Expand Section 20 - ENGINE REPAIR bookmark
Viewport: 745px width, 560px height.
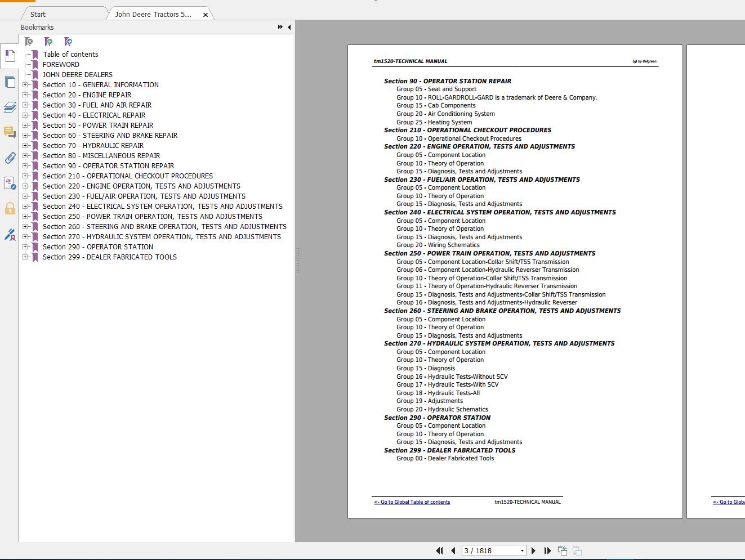(x=25, y=95)
